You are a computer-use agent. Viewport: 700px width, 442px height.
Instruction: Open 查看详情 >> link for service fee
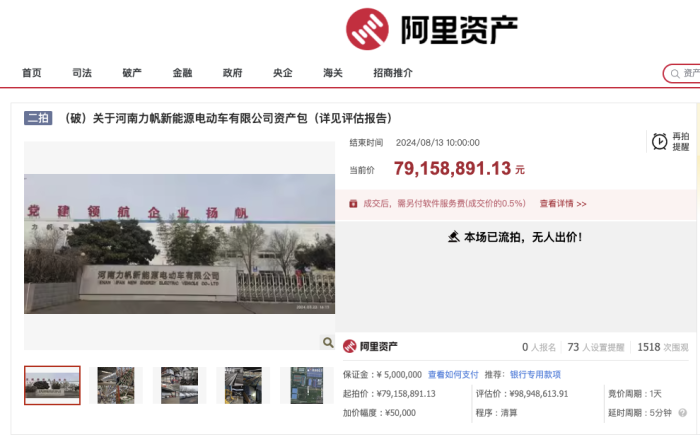(x=563, y=204)
